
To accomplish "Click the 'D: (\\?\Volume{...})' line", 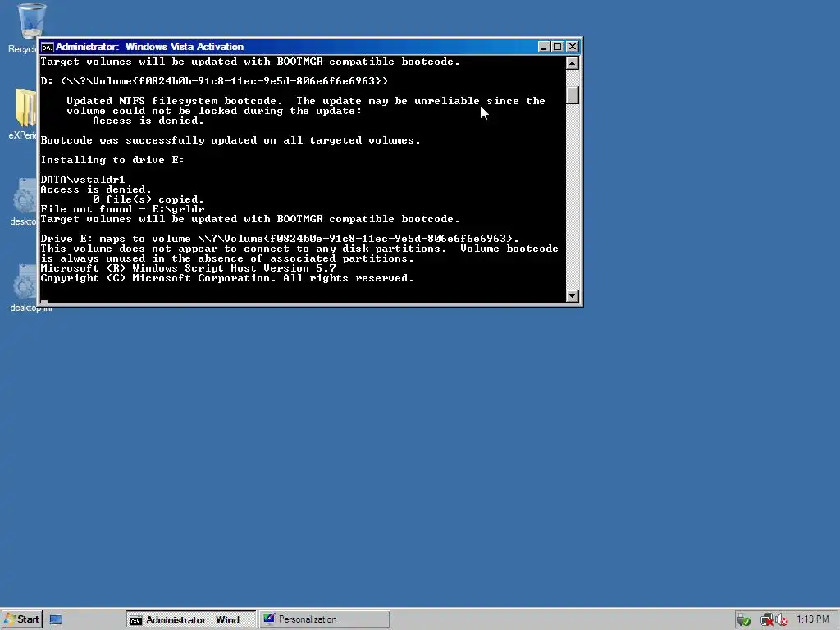I will pos(214,81).
